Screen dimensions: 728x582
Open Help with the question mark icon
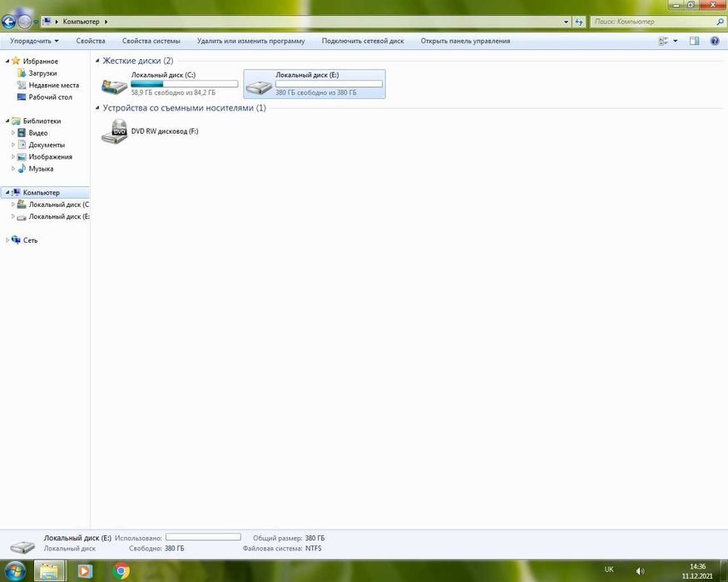[x=715, y=41]
